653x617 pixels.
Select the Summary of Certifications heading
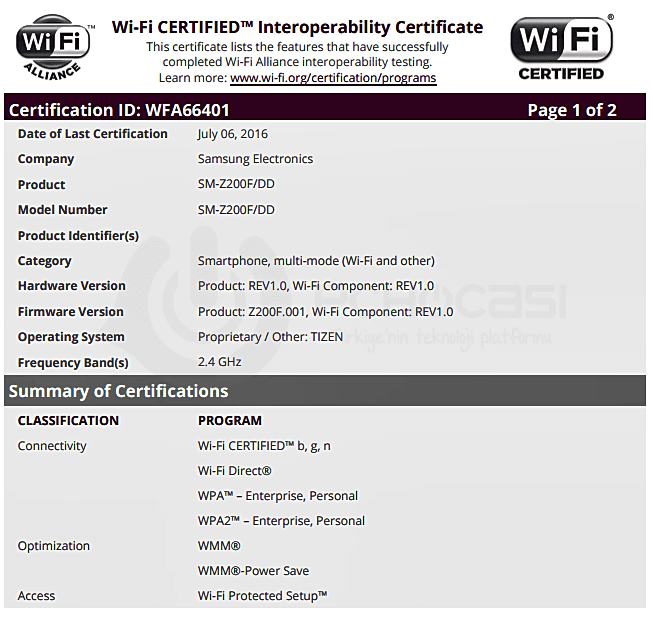[118, 391]
